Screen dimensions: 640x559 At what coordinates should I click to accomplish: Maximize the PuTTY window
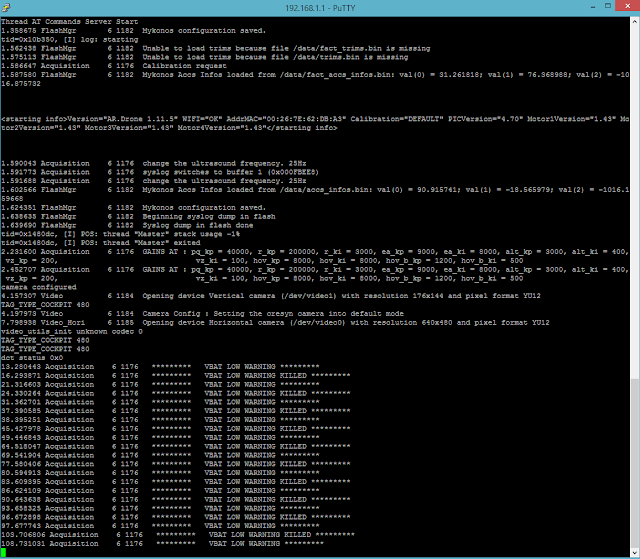[608, 6]
